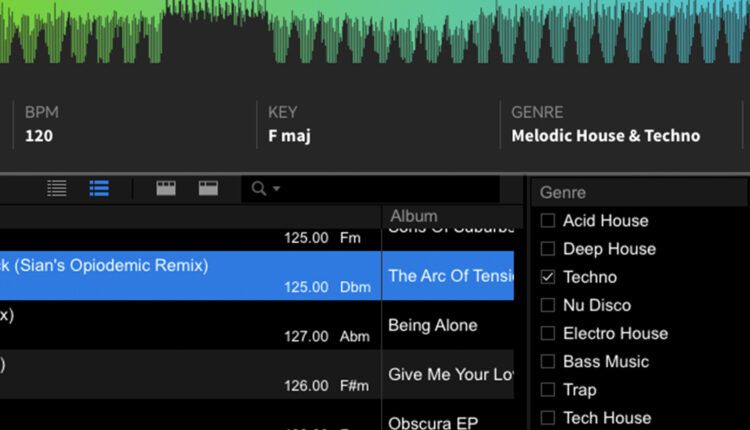Image resolution: width=750 pixels, height=430 pixels.
Task: Click the Album column header
Action: click(x=452, y=216)
